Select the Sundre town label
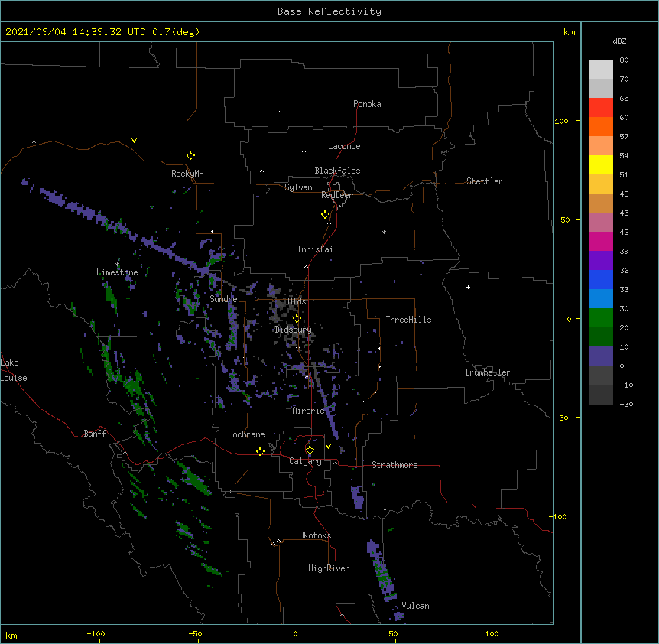The height and width of the screenshot is (644, 659). click(x=223, y=299)
